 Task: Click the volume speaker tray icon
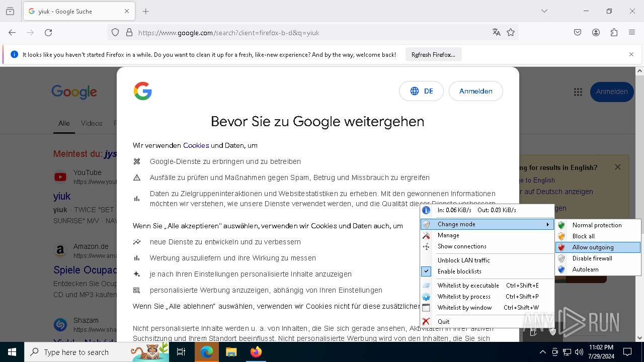[579, 352]
